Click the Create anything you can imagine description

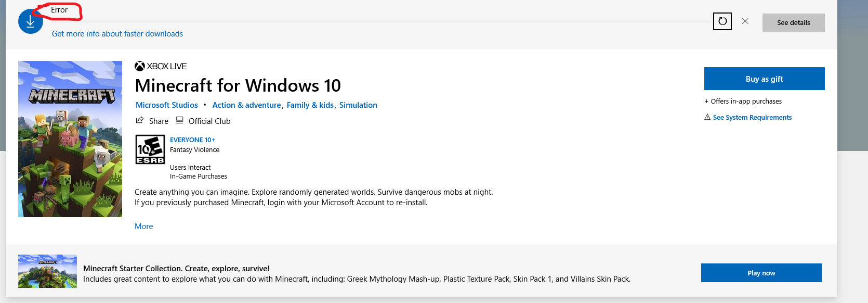[x=314, y=197]
